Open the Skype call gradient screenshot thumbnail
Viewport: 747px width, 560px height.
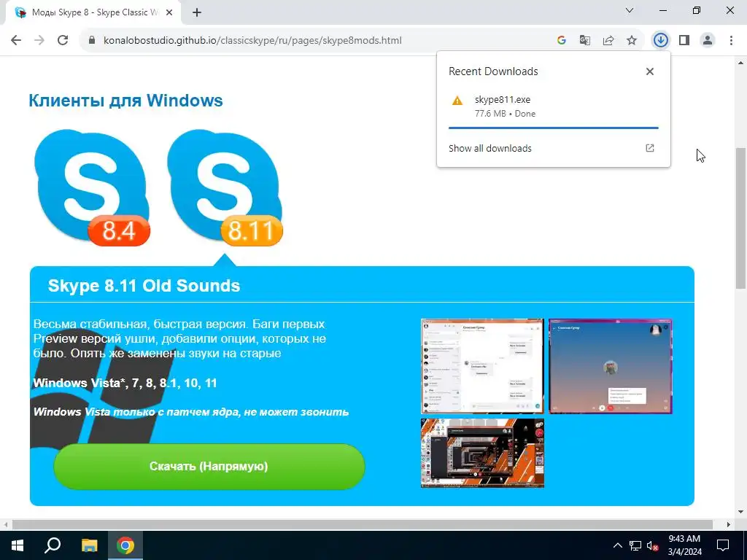(611, 366)
